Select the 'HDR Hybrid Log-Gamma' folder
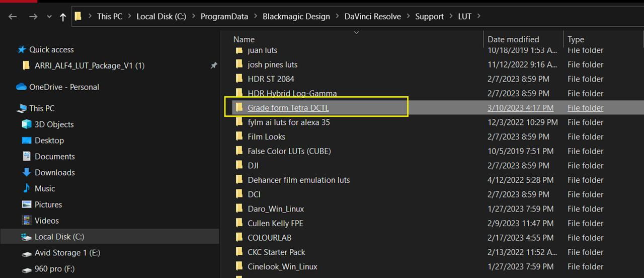 click(292, 93)
